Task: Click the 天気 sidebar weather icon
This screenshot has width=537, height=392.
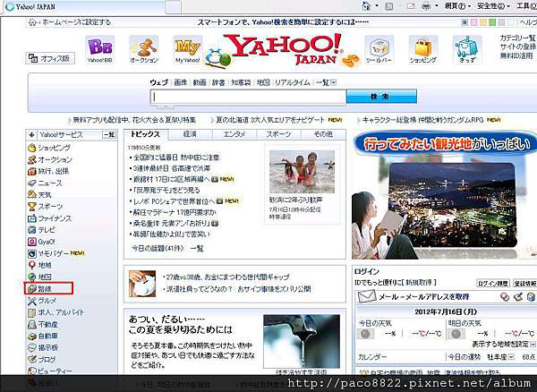Action: coord(32,195)
